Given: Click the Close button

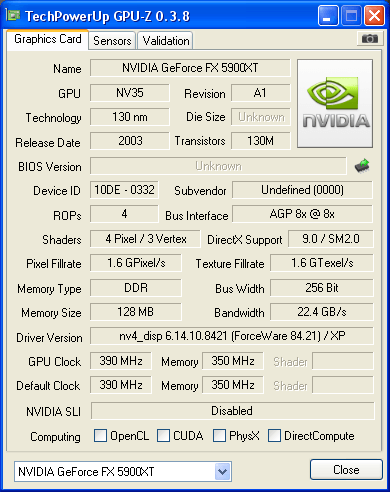Looking at the screenshot, I should coord(346,470).
